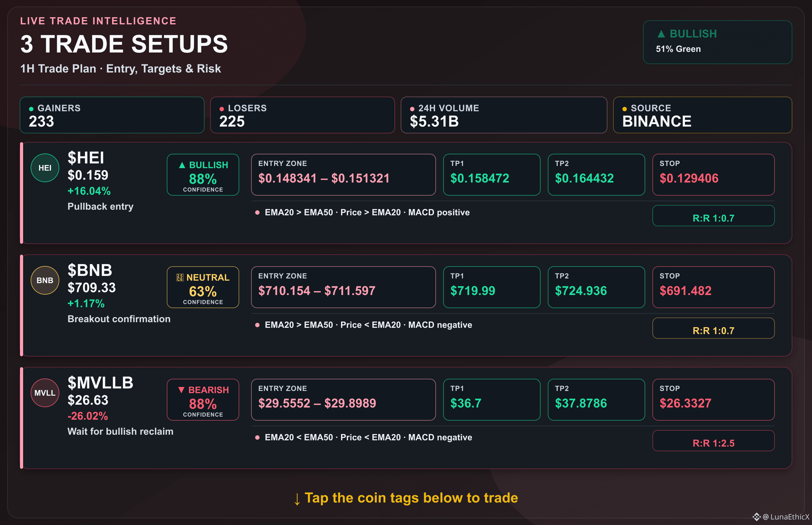Click MVLLB change -26.02%

click(88, 416)
